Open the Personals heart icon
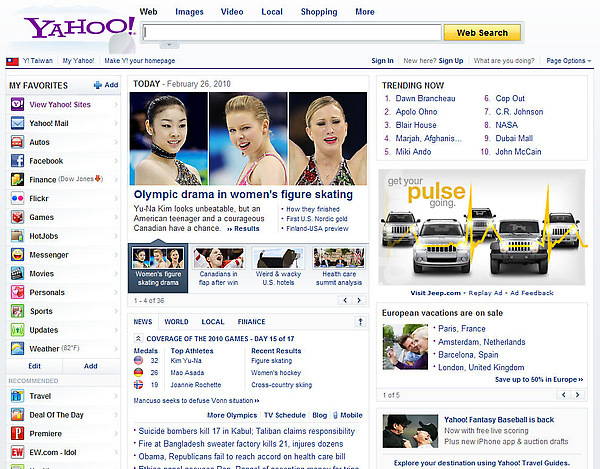This screenshot has height=469, width=600. pos(17,292)
